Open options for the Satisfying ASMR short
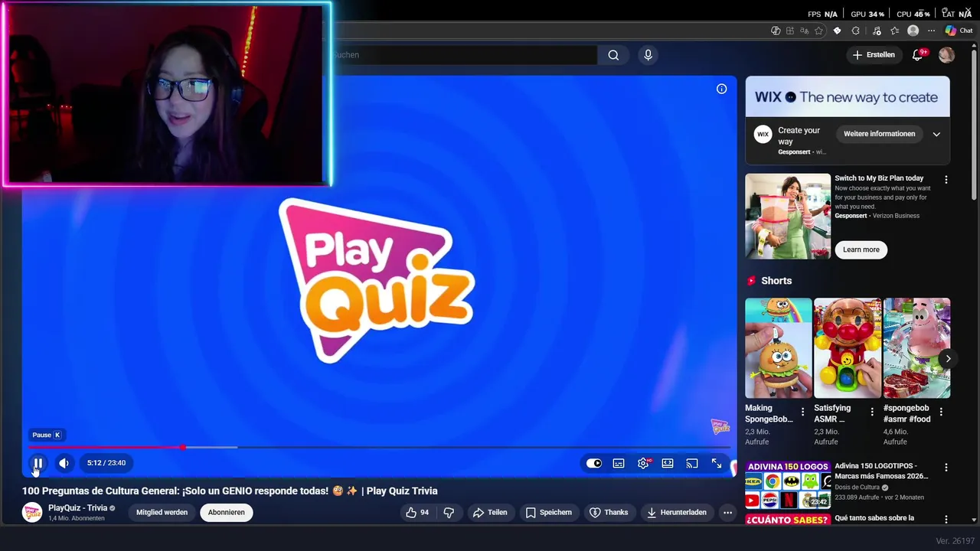Image resolution: width=980 pixels, height=551 pixels. point(872,412)
